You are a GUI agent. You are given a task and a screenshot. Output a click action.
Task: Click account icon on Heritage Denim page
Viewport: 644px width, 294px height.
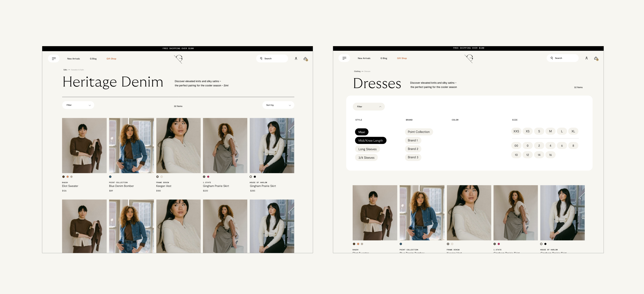(x=296, y=59)
